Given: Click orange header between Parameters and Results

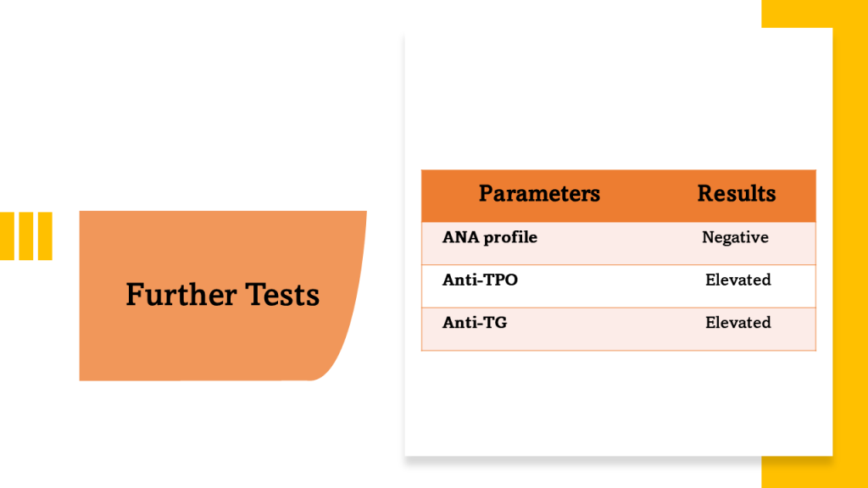Looking at the screenshot, I should [648, 195].
